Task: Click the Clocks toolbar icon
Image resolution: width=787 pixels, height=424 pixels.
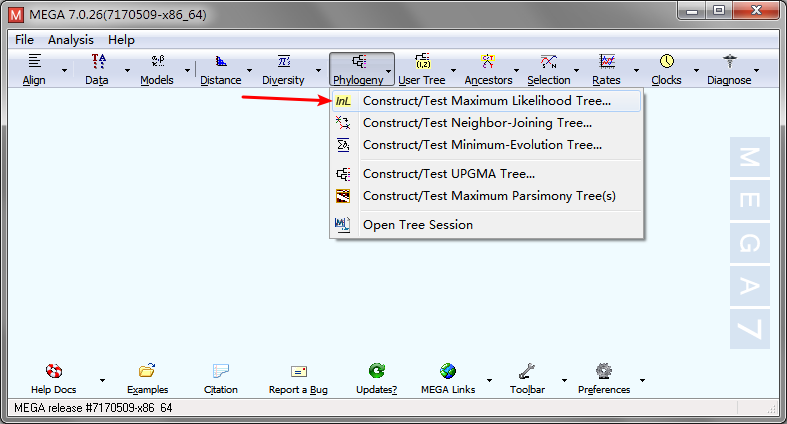Action: [x=667, y=61]
